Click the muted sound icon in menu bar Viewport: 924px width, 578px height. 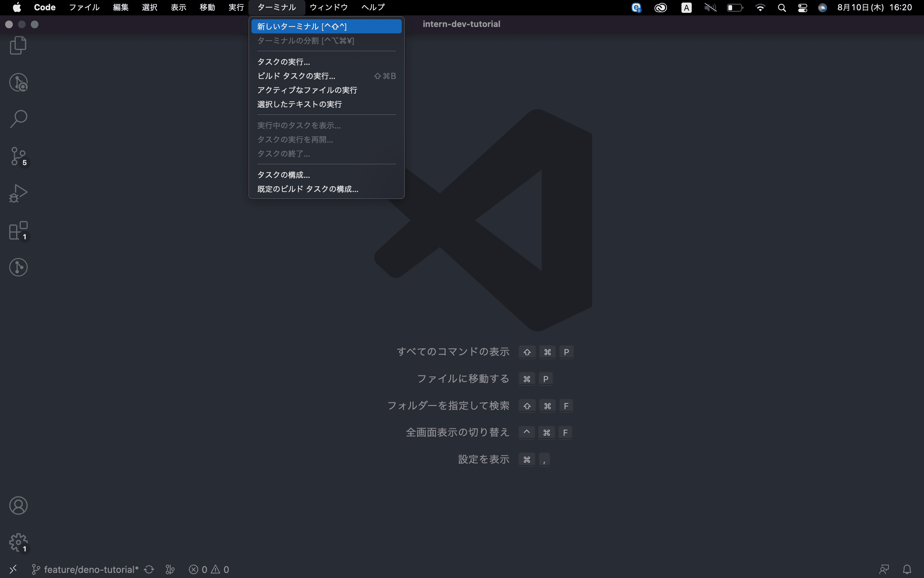click(710, 8)
